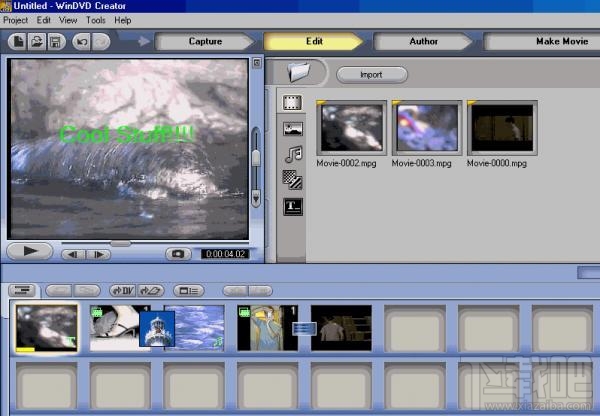This screenshot has height=416, width=600.
Task: Click the Movie-0003.mpg file name label
Action: pos(421,163)
